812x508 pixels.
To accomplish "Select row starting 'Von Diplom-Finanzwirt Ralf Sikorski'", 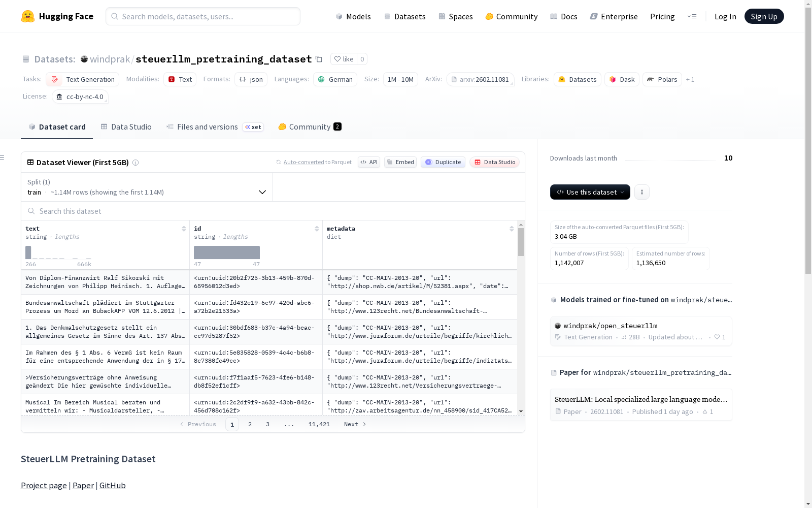I will pyautogui.click(x=269, y=282).
